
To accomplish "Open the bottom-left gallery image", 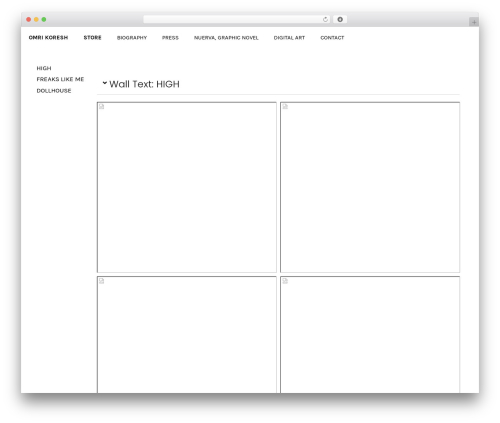I will (187, 335).
